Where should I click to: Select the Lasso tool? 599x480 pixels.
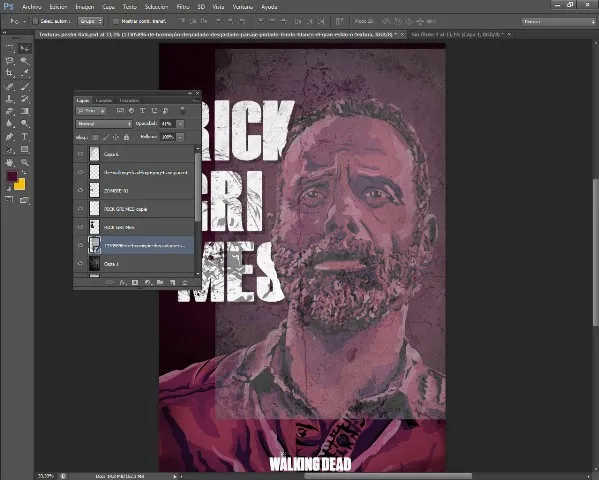tap(10, 60)
